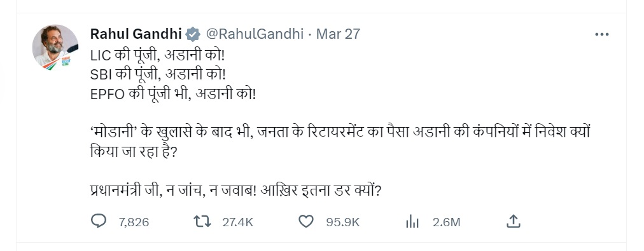Open the three-dot more options menu
This screenshot has width=644, height=251.
(602, 34)
